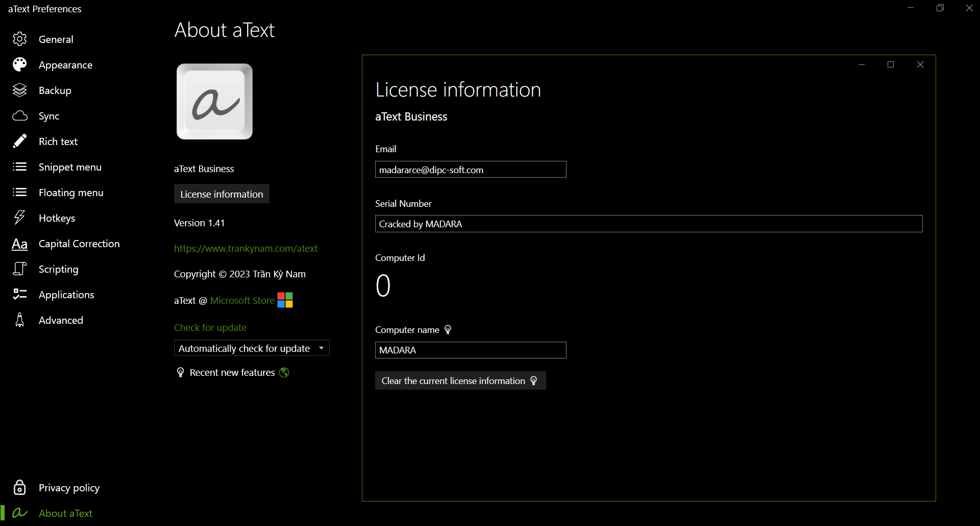Click the Rich text pencil icon
Screen dimensions: 980x526
19,141
